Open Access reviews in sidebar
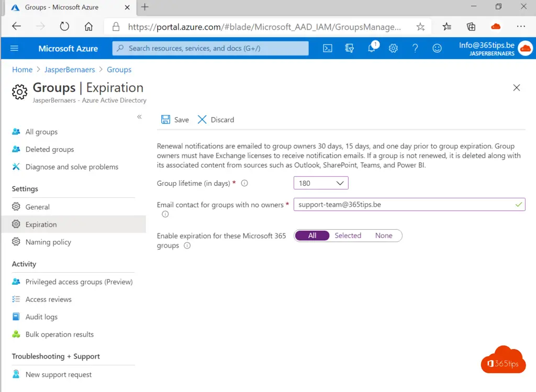The height and width of the screenshot is (392, 536). coord(49,299)
